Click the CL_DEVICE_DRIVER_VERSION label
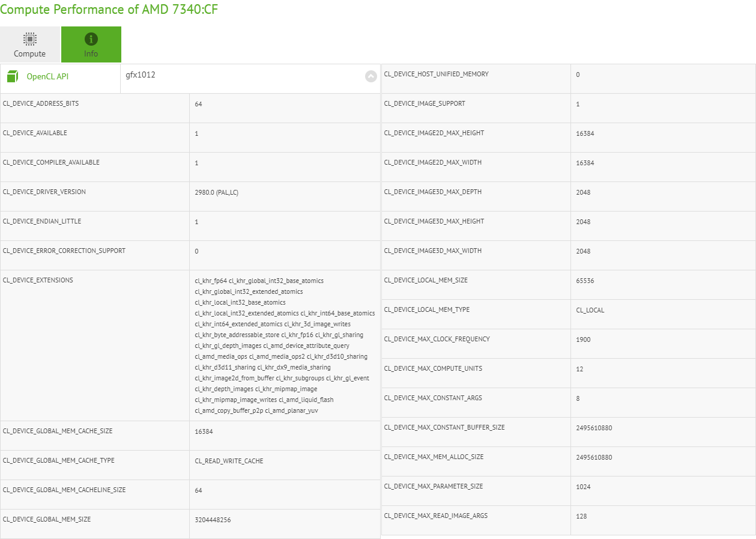Viewport: 756px width, 539px height. click(44, 192)
